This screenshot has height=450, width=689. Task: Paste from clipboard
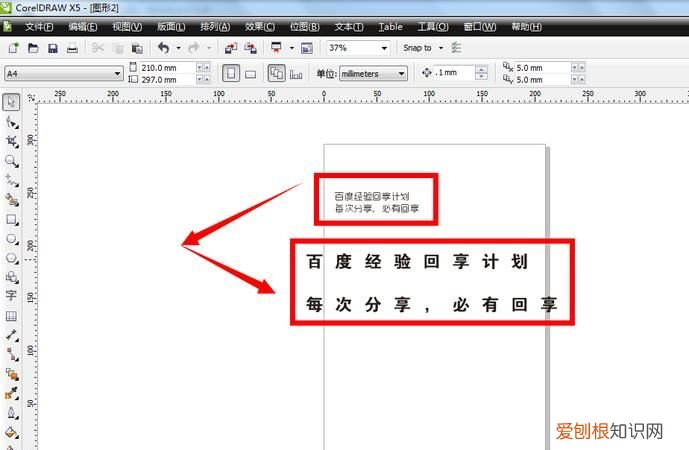click(x=137, y=48)
